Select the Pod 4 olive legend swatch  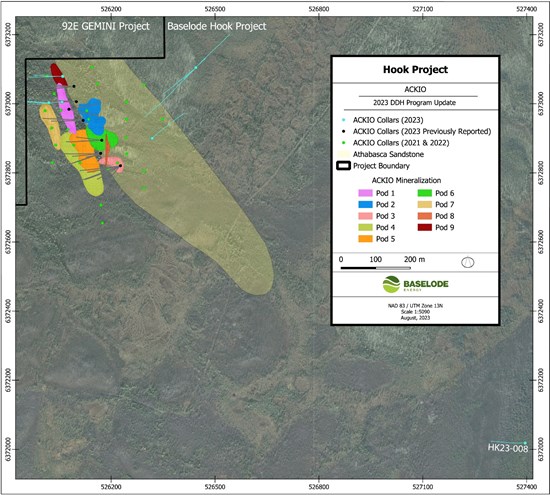365,227
